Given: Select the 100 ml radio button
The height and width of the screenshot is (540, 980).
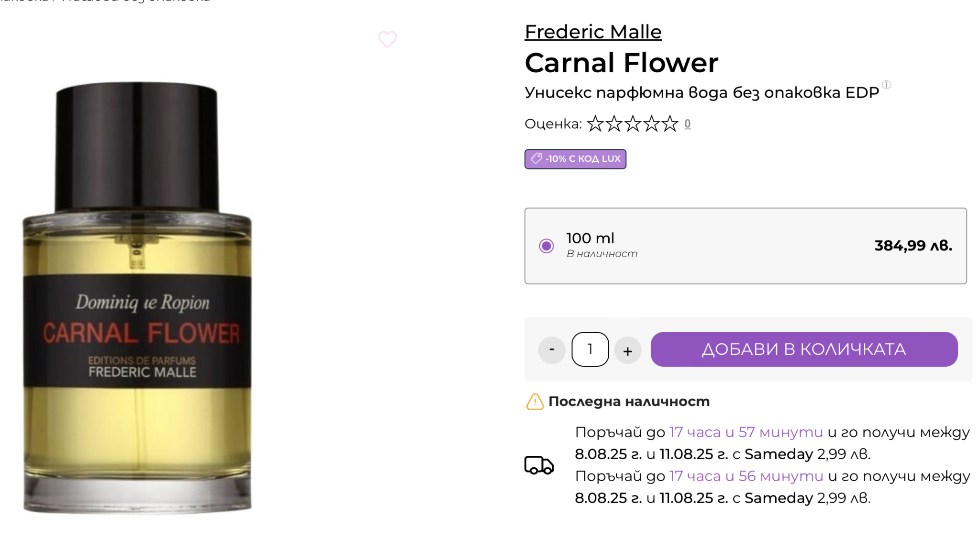Looking at the screenshot, I should pos(546,246).
